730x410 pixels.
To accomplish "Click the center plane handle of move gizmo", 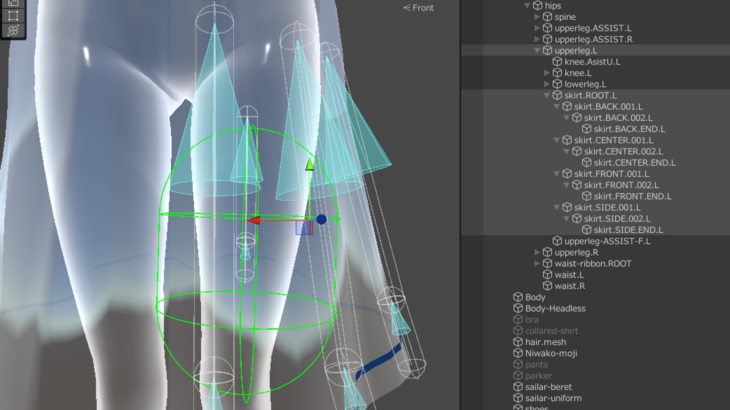I will click(x=304, y=228).
